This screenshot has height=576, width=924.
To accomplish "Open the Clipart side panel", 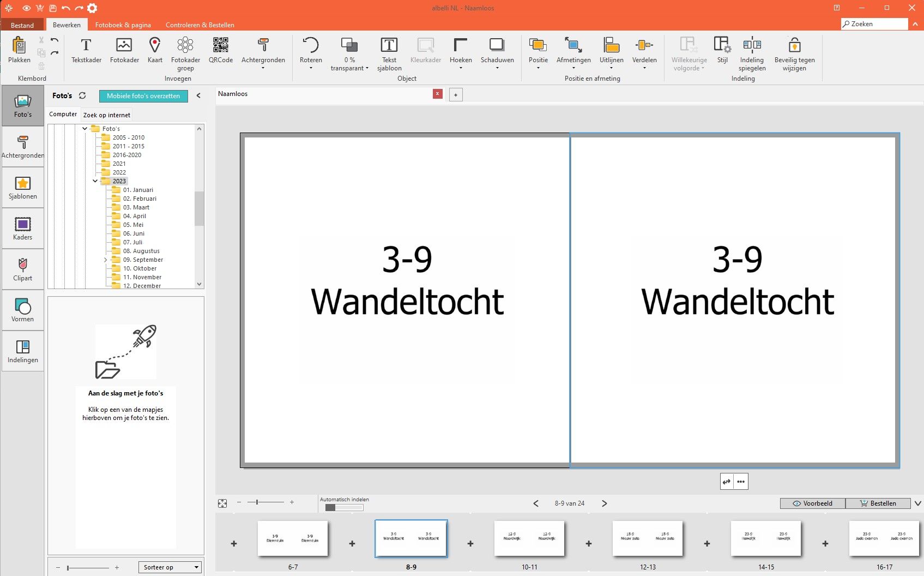I will coord(22,270).
